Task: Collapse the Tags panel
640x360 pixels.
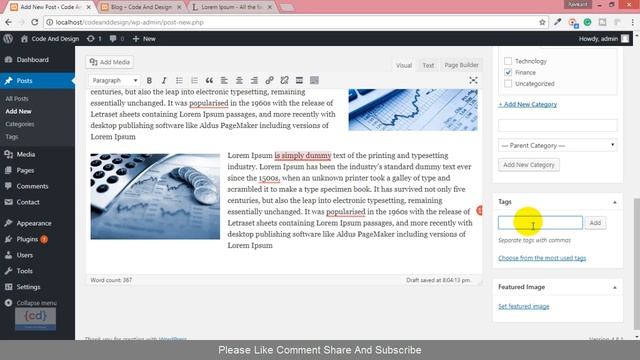Action: pos(615,202)
